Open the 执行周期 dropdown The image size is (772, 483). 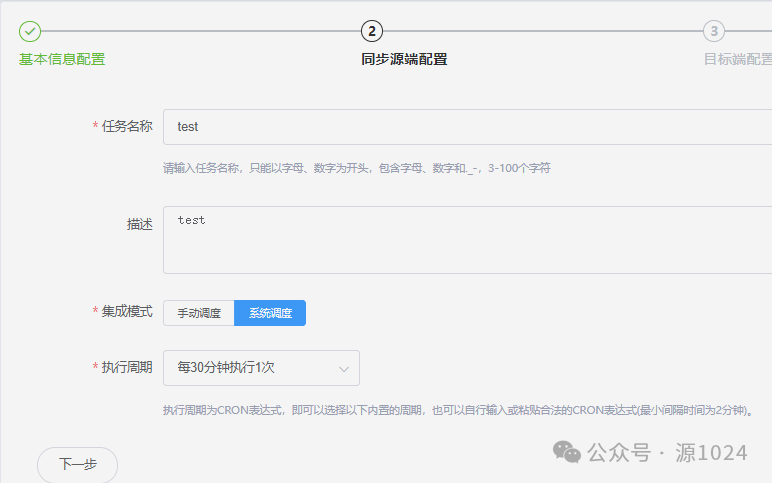[x=261, y=368]
